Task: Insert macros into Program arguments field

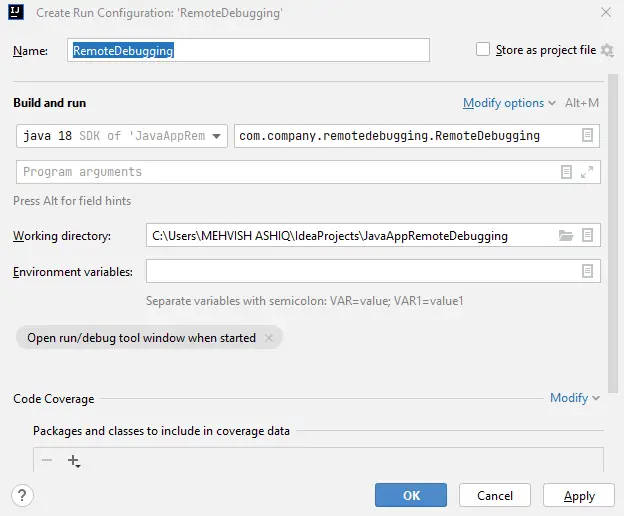Action: [x=566, y=172]
